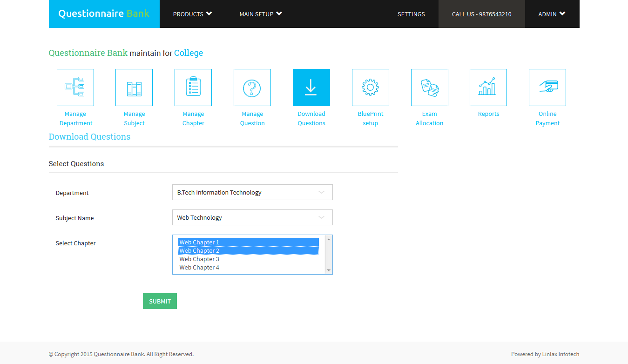Click the chapter list scroll up arrow
The height and width of the screenshot is (364, 628).
pos(329,239)
